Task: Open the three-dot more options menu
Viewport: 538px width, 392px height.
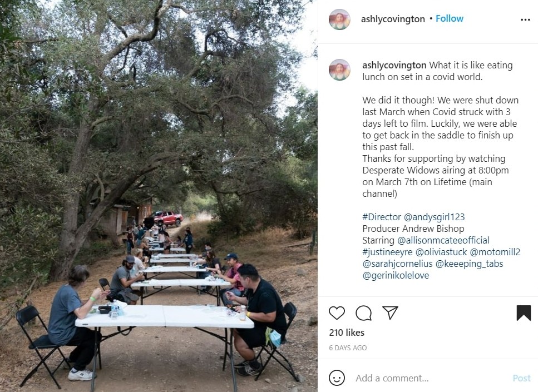Action: [525, 19]
